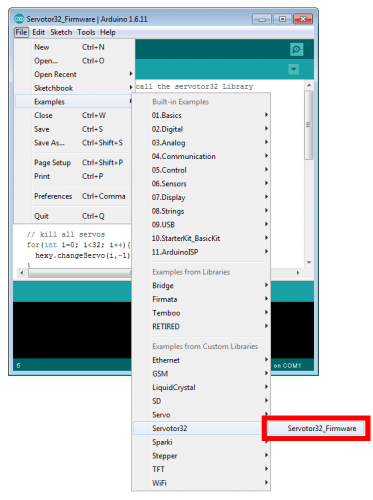Open the RETIRED library examples
This screenshot has height=500, width=373.
(x=201, y=327)
